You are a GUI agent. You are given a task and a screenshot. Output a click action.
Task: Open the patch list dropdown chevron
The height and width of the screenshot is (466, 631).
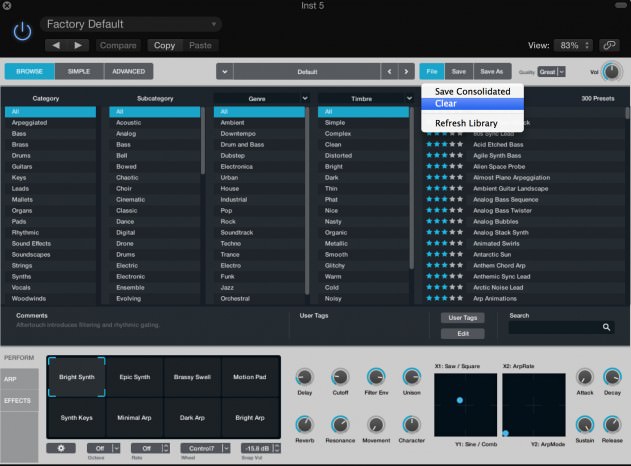pyautogui.click(x=225, y=72)
